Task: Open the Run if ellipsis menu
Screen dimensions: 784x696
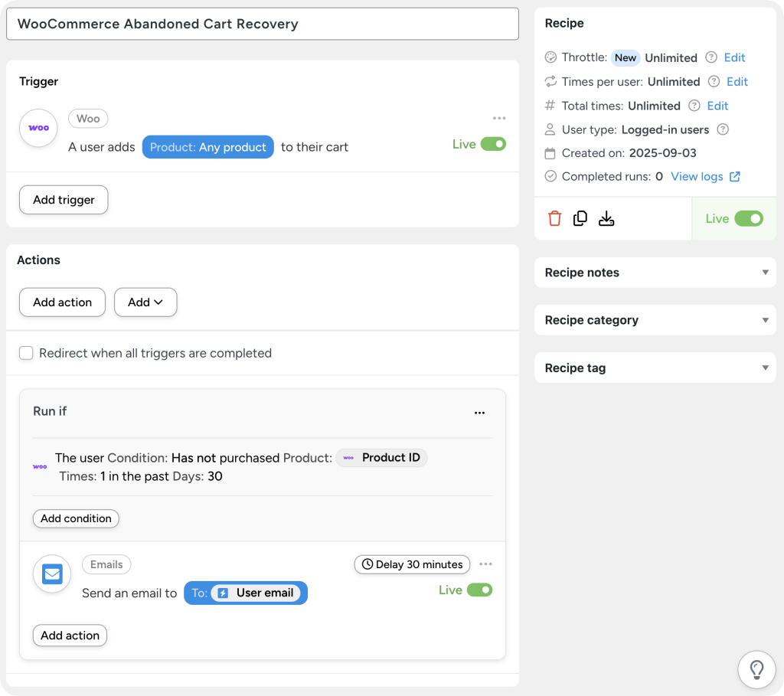Action: click(x=479, y=412)
